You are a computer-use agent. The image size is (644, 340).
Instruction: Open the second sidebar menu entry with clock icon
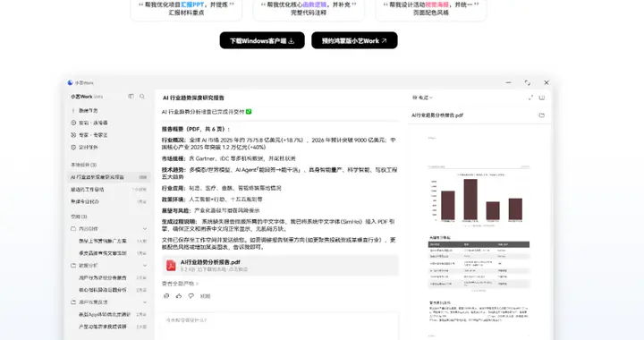(109, 123)
